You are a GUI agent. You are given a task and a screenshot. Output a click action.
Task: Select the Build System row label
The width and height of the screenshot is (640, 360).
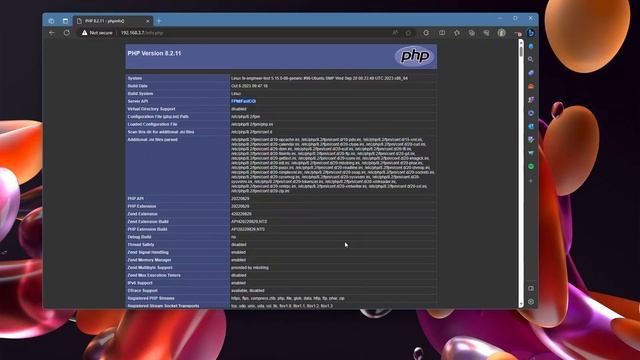(x=140, y=94)
